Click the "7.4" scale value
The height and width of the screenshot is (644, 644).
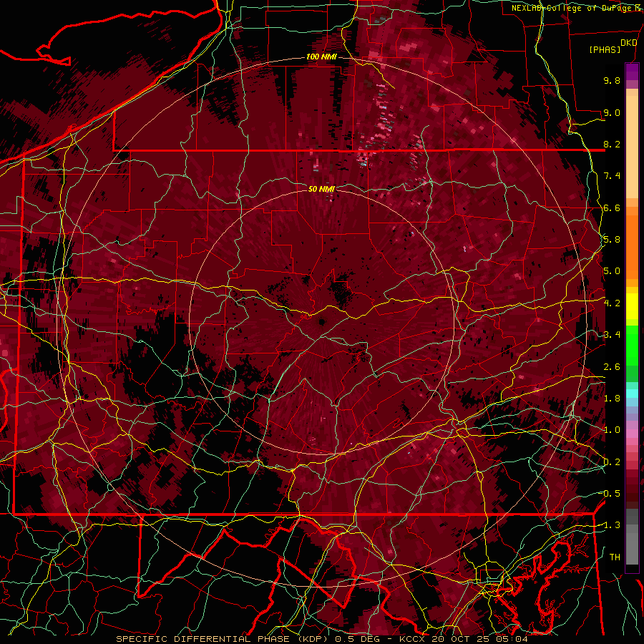click(612, 176)
